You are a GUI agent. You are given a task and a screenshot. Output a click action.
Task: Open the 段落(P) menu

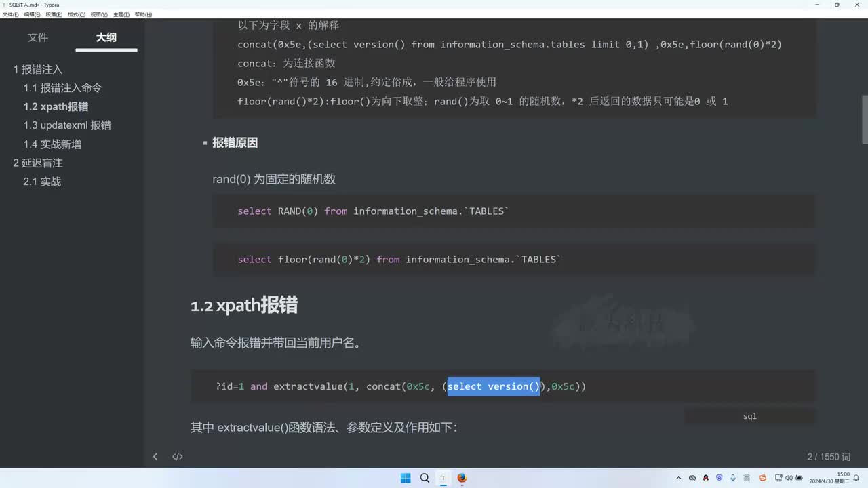(x=54, y=14)
